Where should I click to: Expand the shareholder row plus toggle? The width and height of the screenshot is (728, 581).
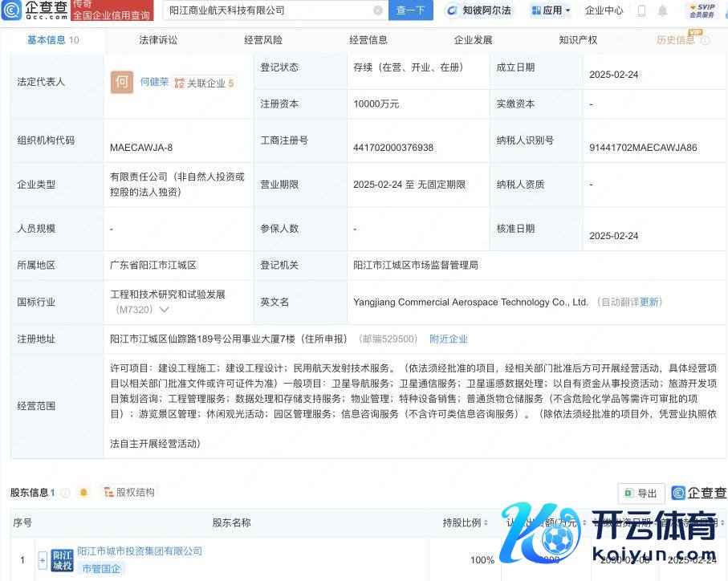(x=43, y=560)
